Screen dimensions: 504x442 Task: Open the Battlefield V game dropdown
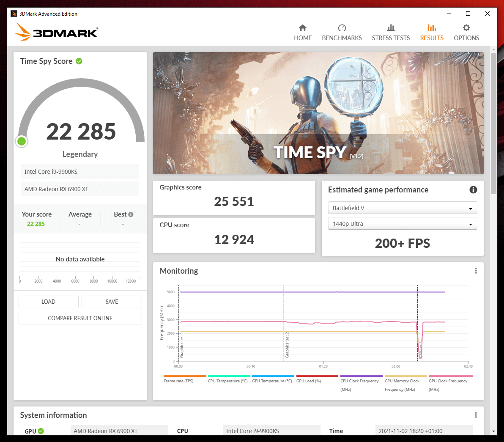(x=403, y=208)
